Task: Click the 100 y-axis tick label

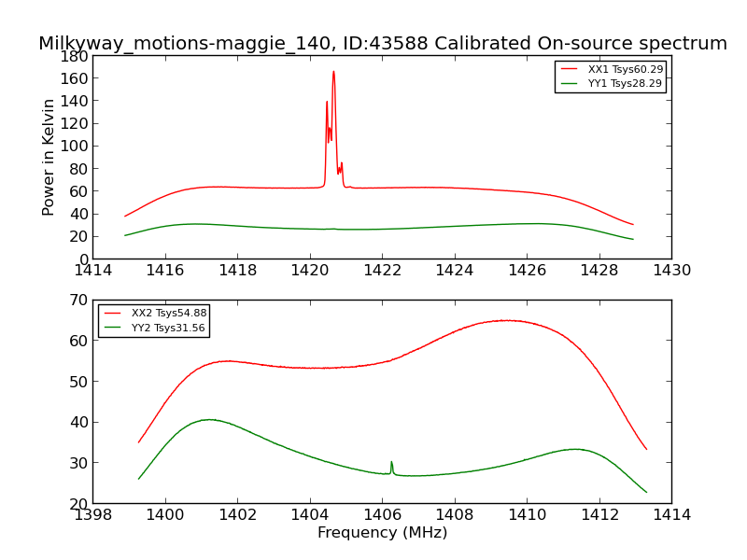Action: pos(74,147)
